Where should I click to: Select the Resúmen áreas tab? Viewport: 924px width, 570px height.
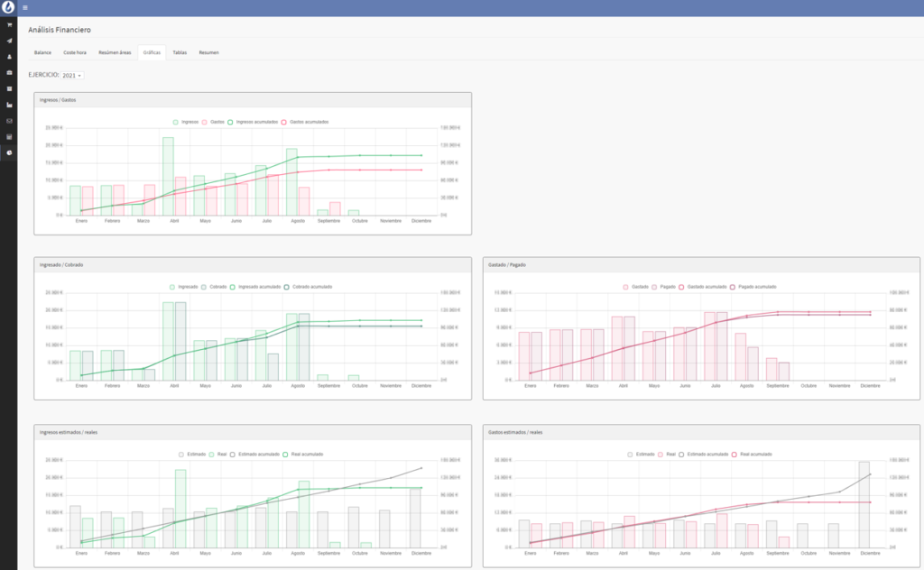tap(115, 52)
